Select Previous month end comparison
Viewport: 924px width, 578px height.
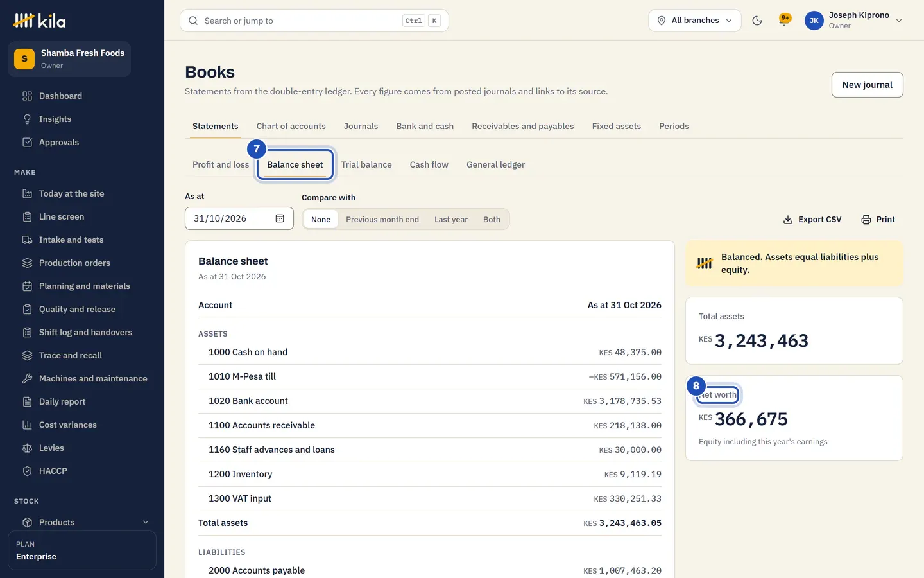(x=382, y=220)
